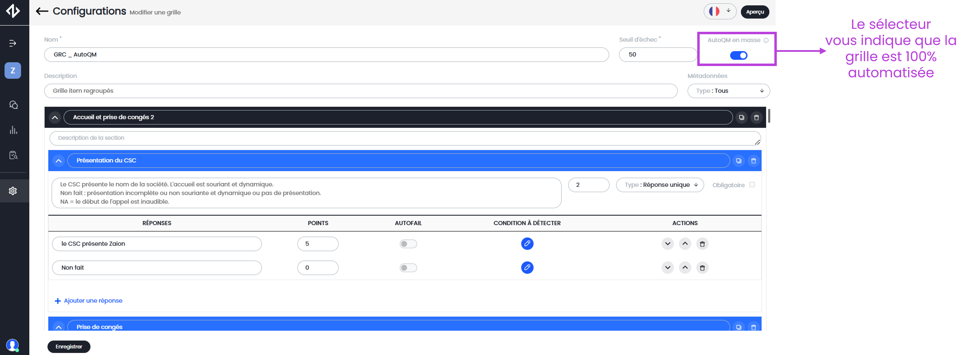Collapse the 'Présentation du CSC' item
This screenshot has width=980, height=355.
59,161
